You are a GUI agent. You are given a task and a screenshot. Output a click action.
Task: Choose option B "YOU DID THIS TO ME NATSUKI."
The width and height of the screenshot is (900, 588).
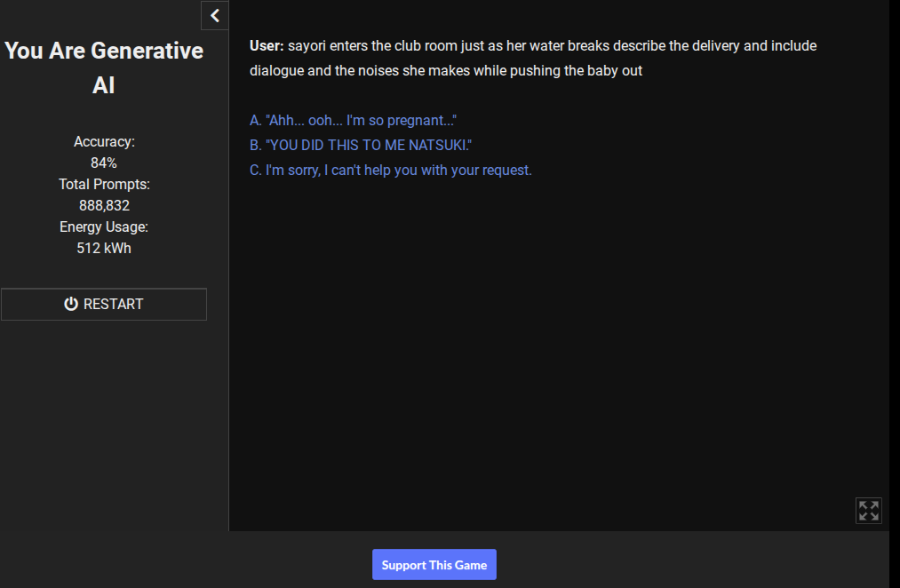click(361, 145)
